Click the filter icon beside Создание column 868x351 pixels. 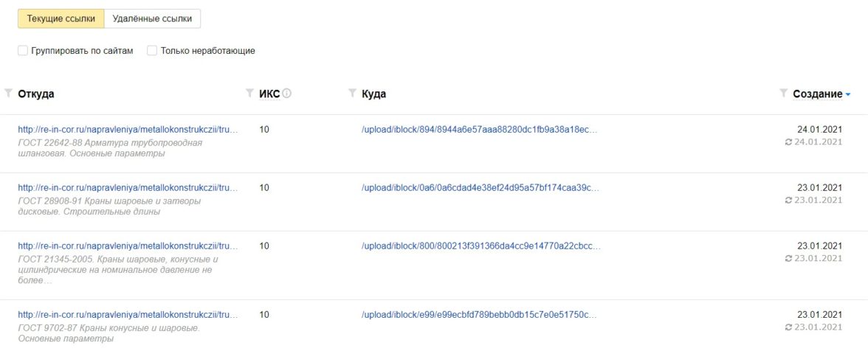click(x=783, y=93)
